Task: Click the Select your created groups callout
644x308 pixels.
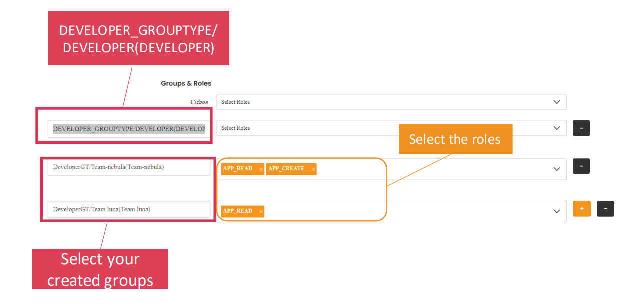Action: click(x=100, y=269)
